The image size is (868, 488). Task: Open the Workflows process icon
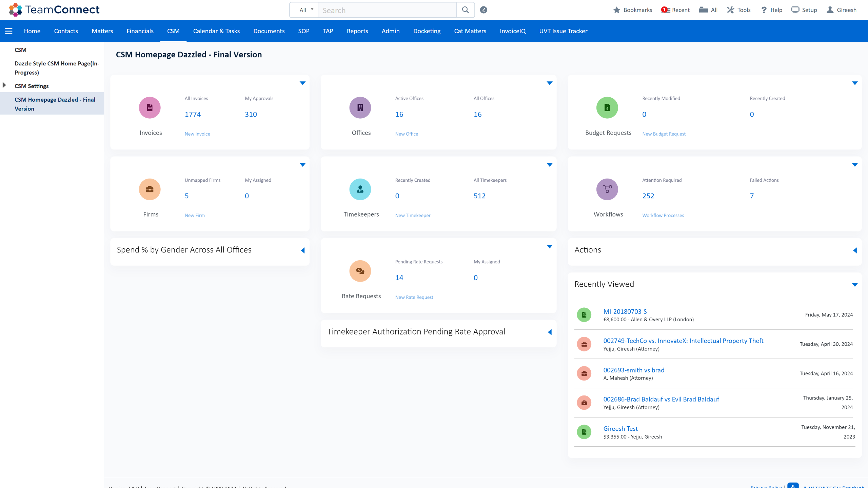tap(607, 189)
